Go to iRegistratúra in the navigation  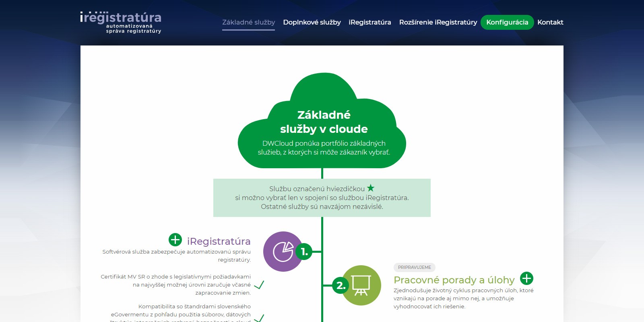(370, 22)
